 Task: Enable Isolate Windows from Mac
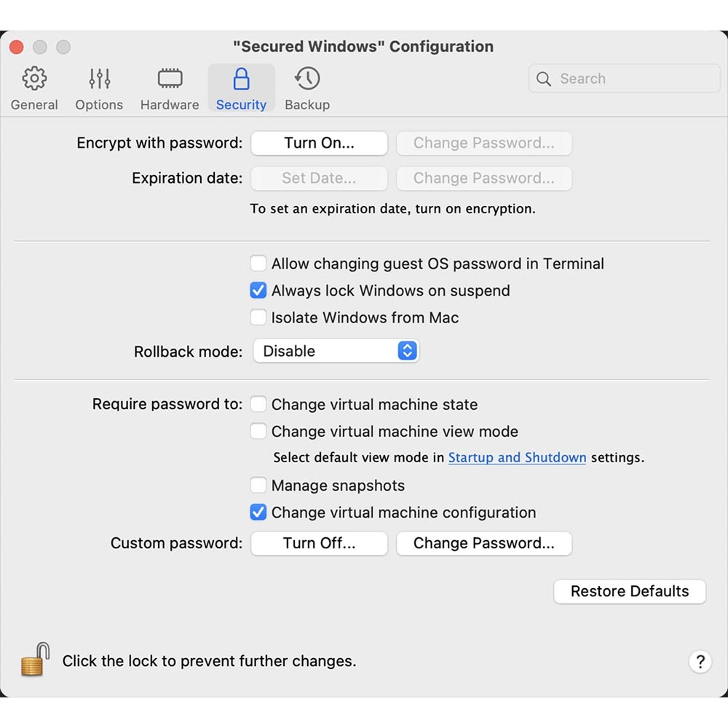click(x=258, y=317)
